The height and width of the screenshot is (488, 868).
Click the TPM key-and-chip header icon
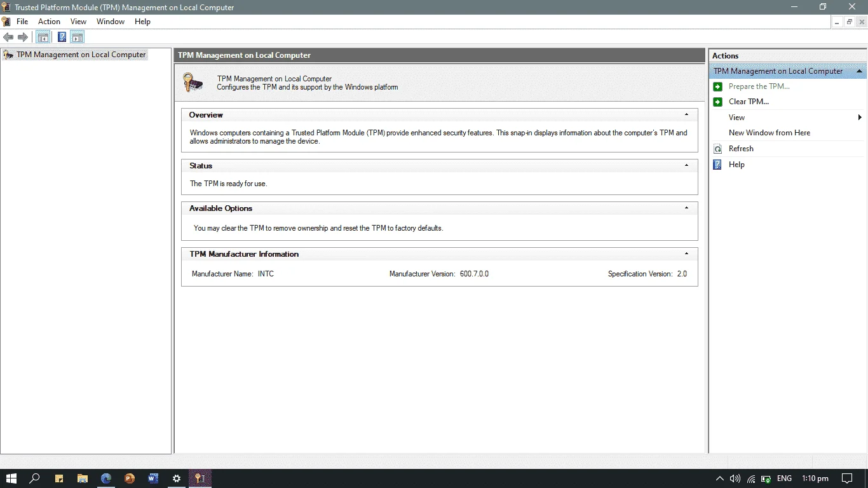[x=193, y=83]
